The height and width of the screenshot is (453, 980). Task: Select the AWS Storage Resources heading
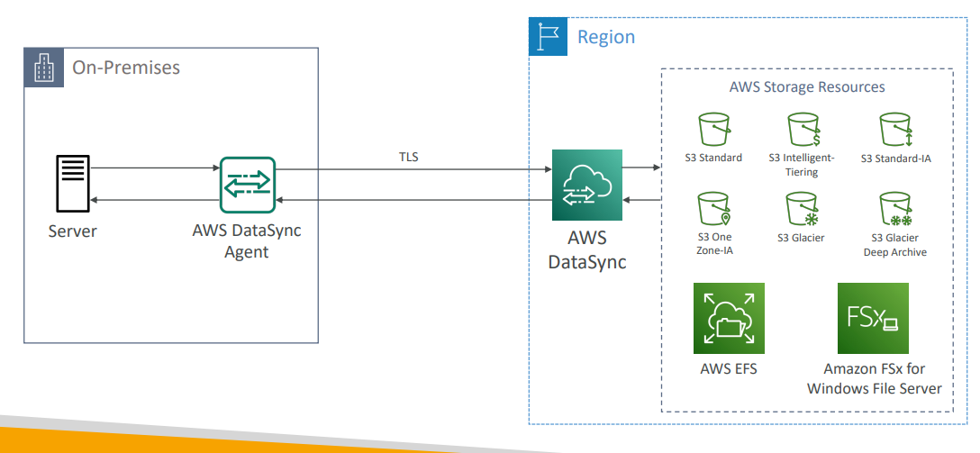click(x=807, y=87)
